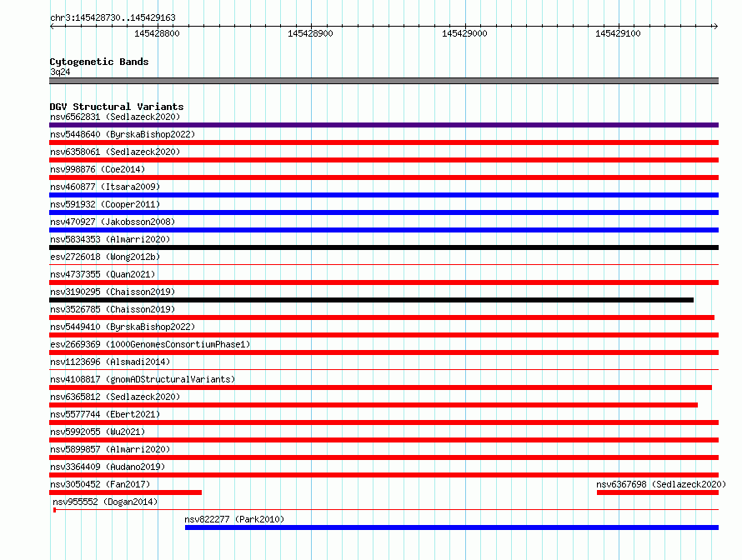Select the short red bar under nsv3050452
The height and width of the screenshot is (560, 742).
point(125,492)
